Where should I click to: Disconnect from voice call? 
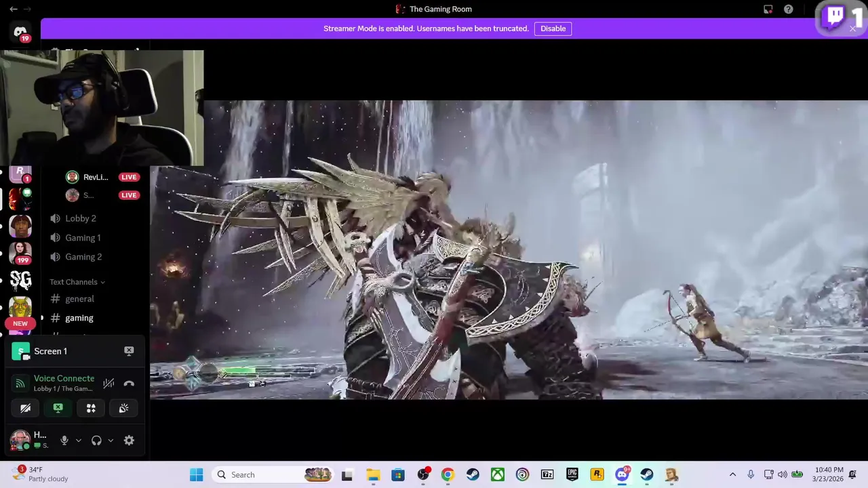[129, 384]
